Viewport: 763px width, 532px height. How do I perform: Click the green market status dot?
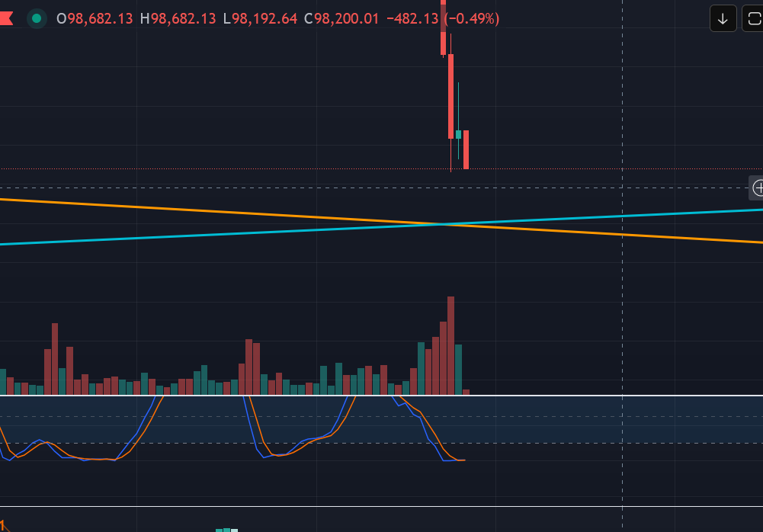point(36,18)
